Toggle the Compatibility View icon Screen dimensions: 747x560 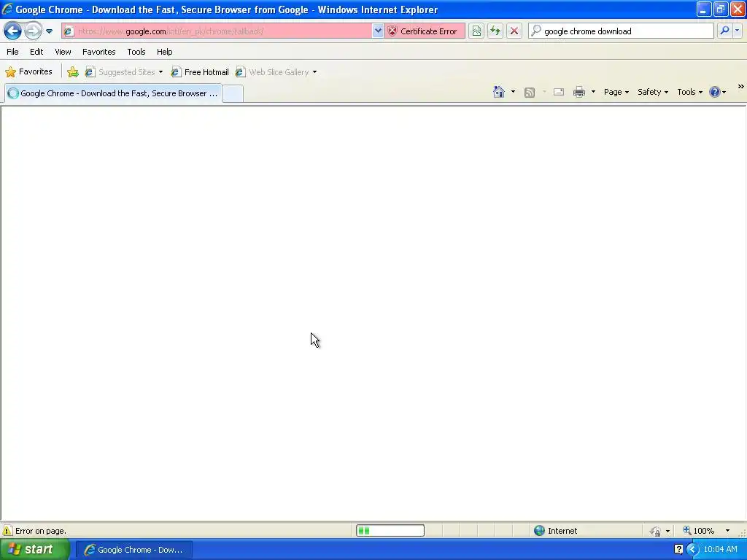click(x=476, y=31)
